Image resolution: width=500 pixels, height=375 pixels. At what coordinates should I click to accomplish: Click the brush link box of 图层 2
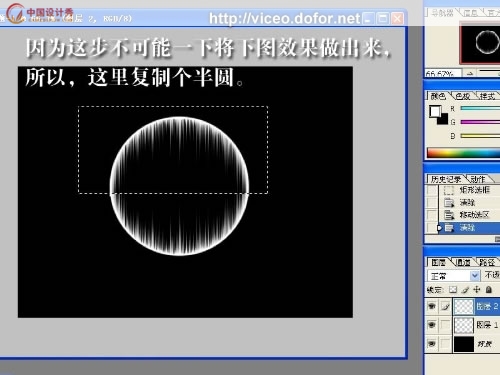pyautogui.click(x=446, y=306)
